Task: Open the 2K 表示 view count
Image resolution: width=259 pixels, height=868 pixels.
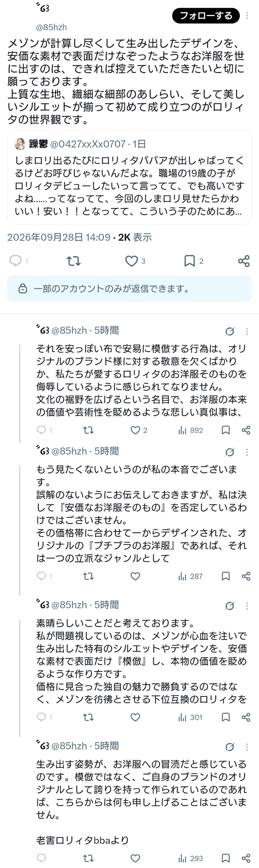Action: [135, 237]
